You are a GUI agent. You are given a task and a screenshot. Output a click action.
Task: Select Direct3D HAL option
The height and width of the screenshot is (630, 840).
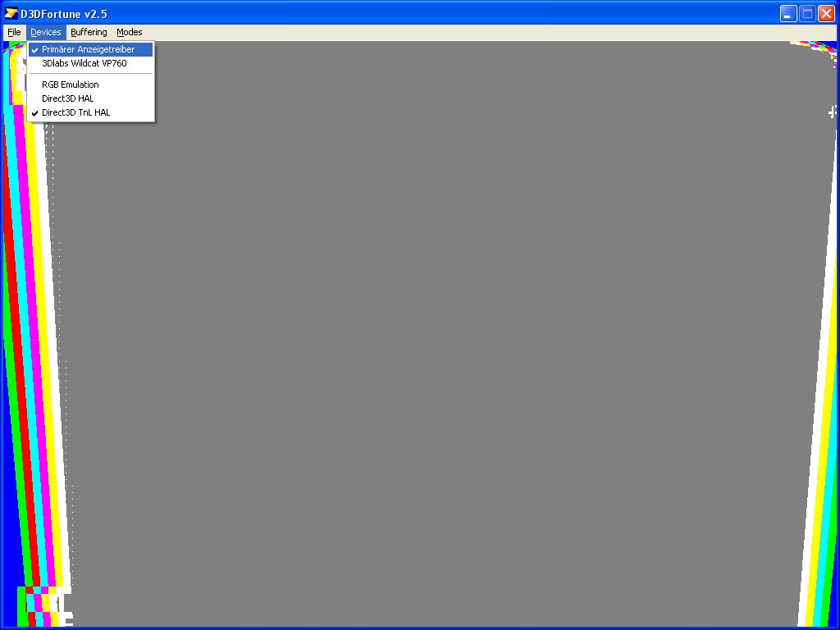point(68,98)
